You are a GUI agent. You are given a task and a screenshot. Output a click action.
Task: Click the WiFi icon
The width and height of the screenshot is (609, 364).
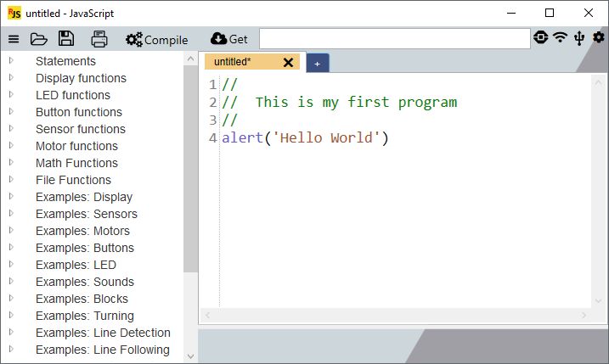560,37
